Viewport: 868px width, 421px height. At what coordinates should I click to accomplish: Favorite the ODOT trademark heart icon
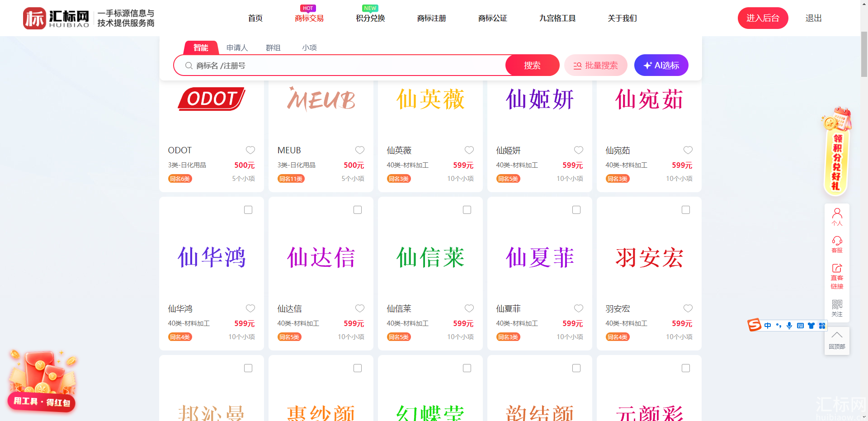click(x=250, y=150)
